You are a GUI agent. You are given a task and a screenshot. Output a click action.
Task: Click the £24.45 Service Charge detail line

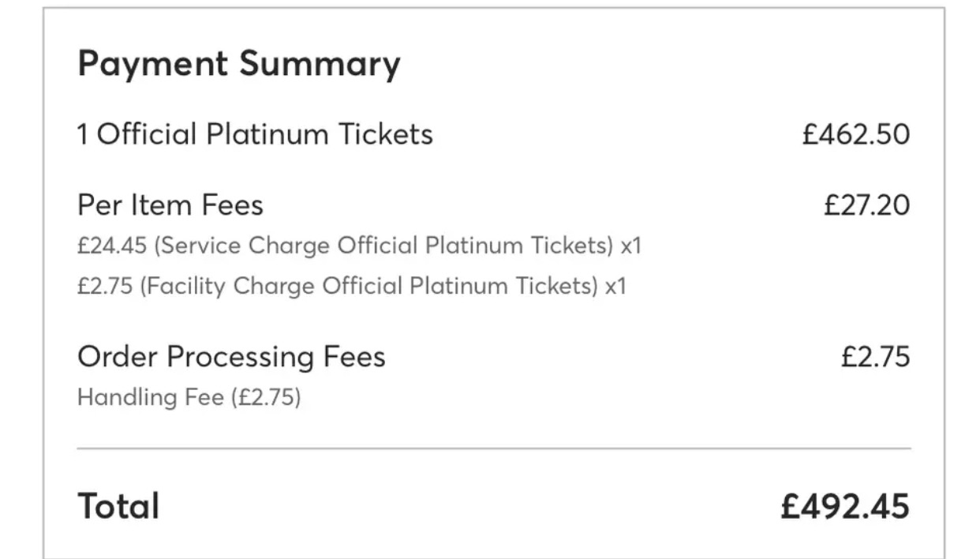coord(360,246)
